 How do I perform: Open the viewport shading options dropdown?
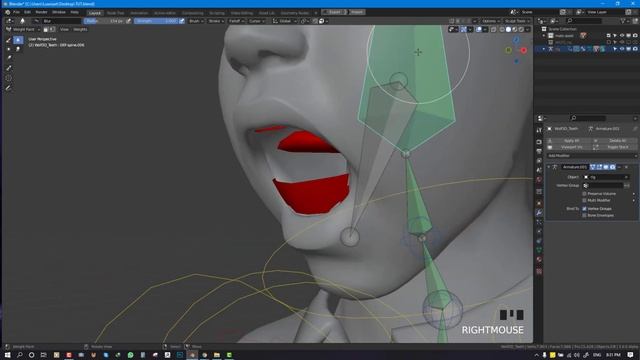[528, 29]
